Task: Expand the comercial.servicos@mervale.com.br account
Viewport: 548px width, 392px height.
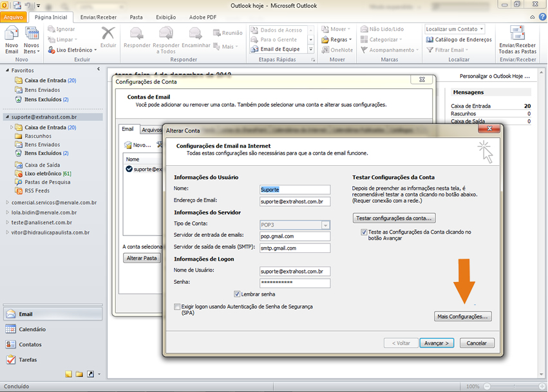Action: pos(7,202)
